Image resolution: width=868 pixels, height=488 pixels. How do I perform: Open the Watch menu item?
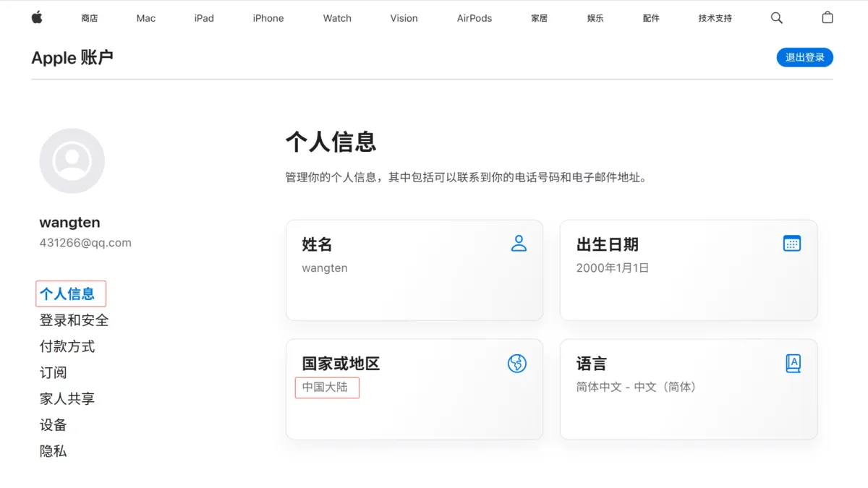[337, 18]
